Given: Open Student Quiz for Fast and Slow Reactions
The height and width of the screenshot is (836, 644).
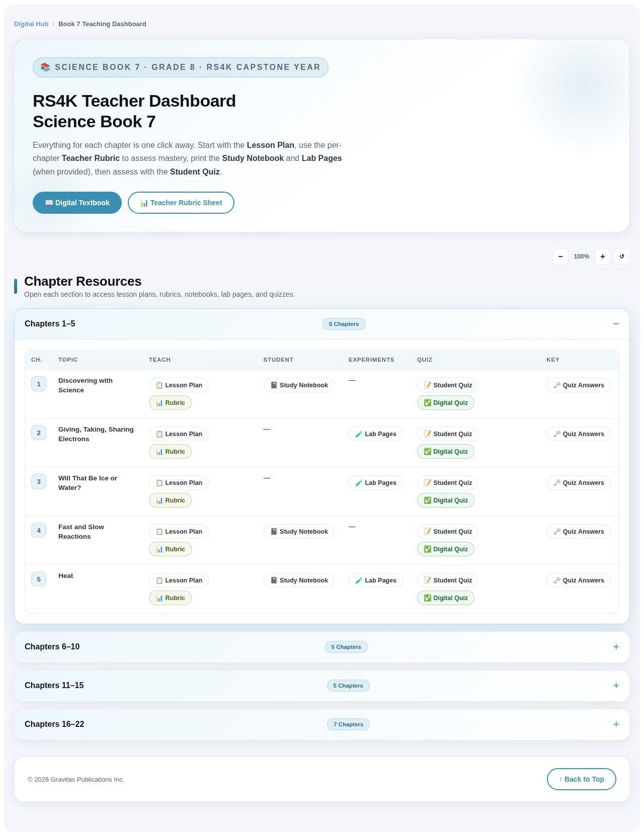Looking at the screenshot, I should point(448,532).
